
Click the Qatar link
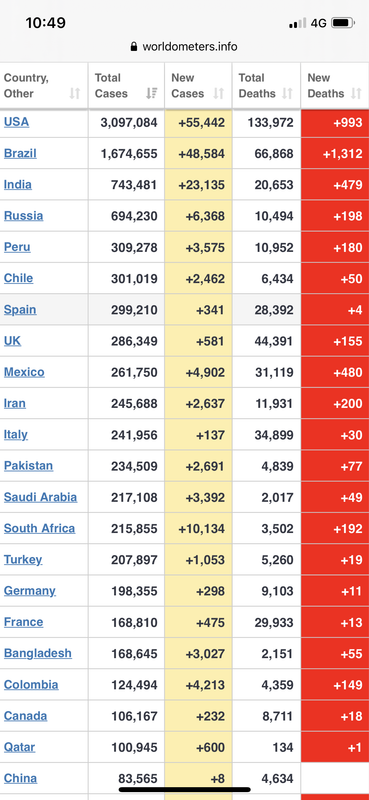click(19, 747)
